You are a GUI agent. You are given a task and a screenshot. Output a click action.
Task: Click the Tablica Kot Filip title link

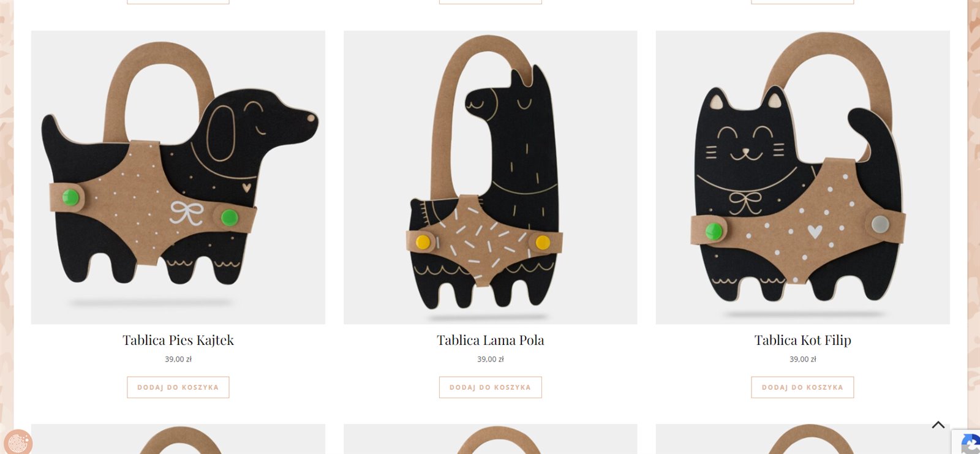click(802, 340)
